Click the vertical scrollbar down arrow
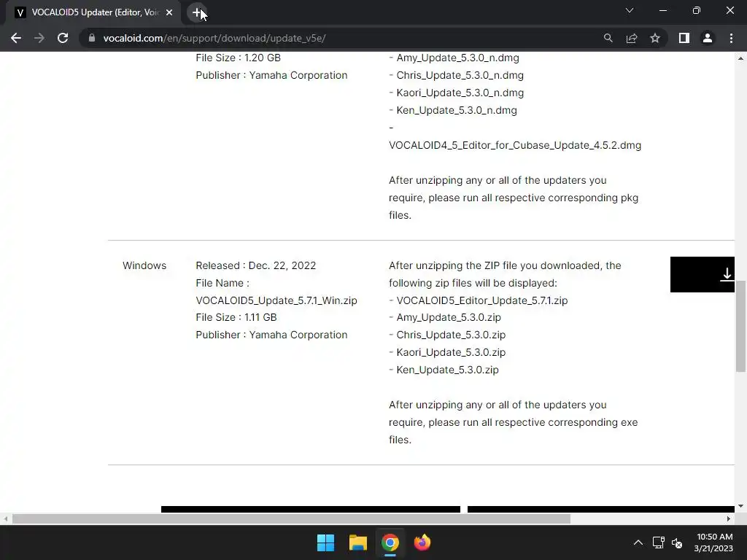 (x=740, y=506)
